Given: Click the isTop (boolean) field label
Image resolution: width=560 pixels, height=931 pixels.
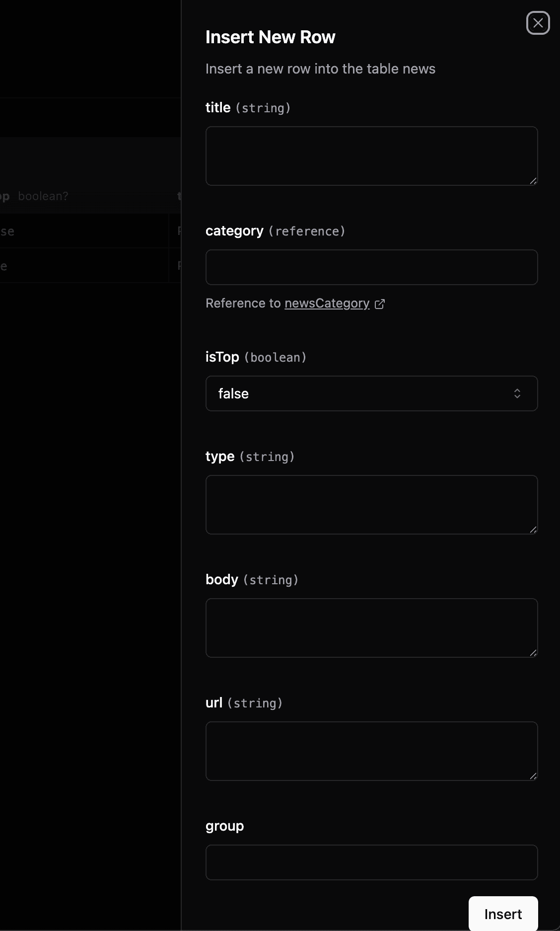Looking at the screenshot, I should pyautogui.click(x=222, y=357).
